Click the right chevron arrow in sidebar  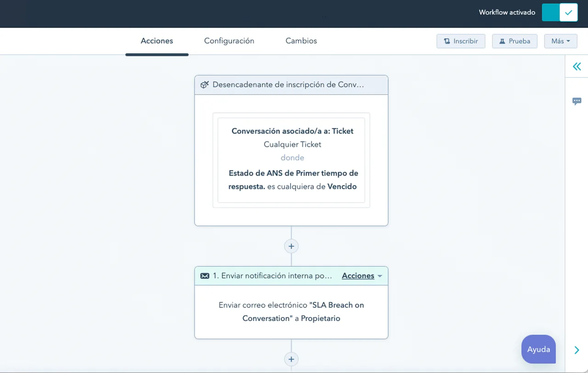tap(577, 351)
